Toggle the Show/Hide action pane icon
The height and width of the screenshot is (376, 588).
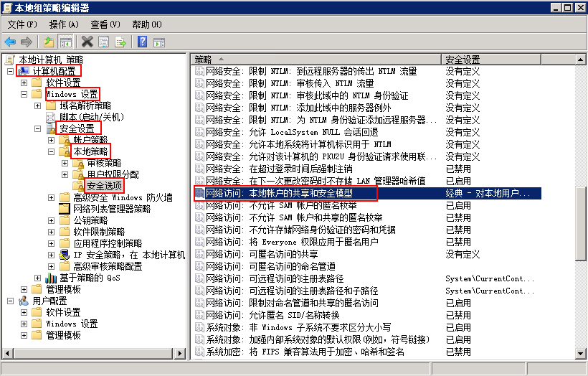(159, 42)
